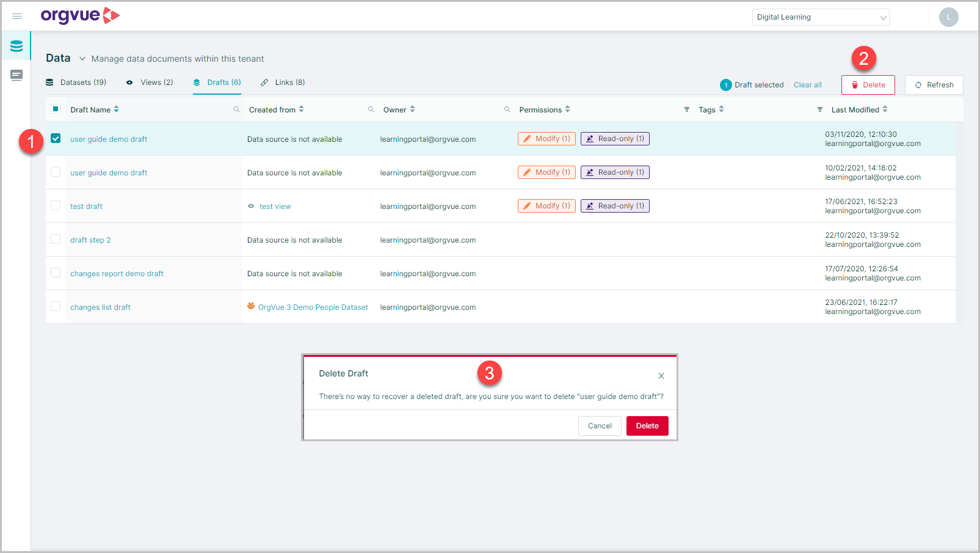The image size is (980, 553).
Task: Select the Drafts (6) tab
Action: point(217,82)
